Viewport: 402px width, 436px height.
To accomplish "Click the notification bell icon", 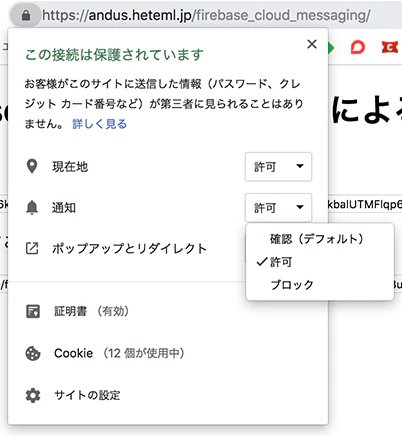I will pos(32,208).
